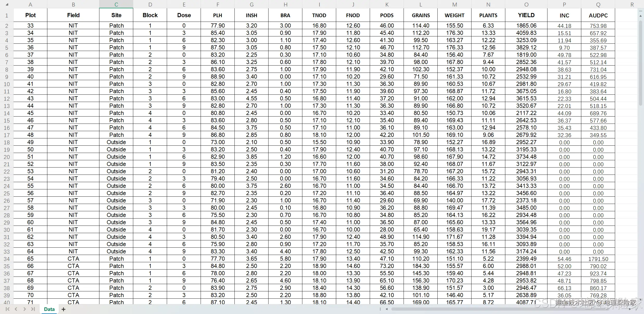Screen dimensions: 644x314
Task: Open the Data sheet tab
Action: (49, 309)
